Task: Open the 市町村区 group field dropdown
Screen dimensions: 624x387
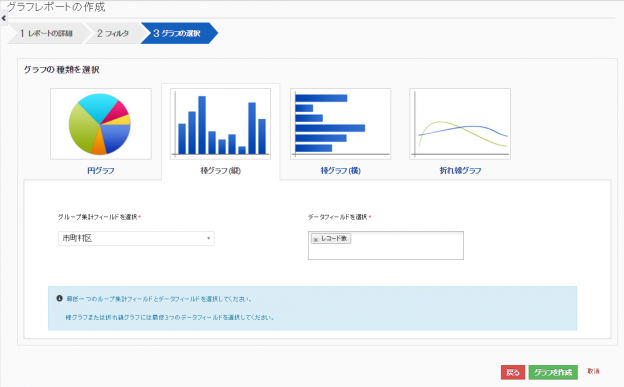Action: pos(136,238)
